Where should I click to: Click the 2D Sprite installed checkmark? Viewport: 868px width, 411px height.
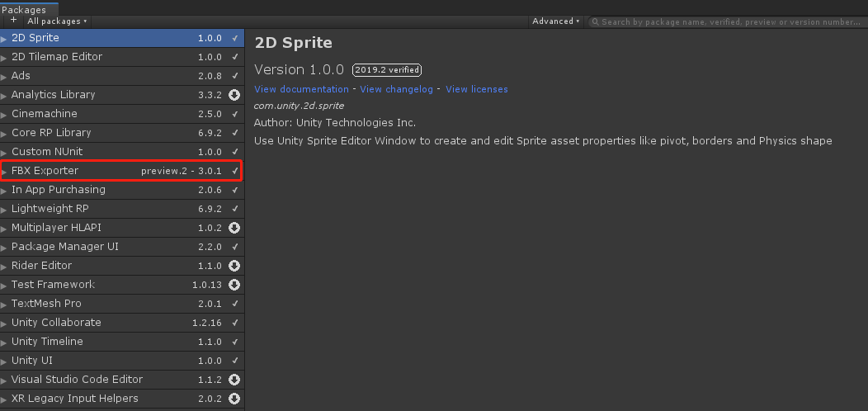(x=234, y=38)
